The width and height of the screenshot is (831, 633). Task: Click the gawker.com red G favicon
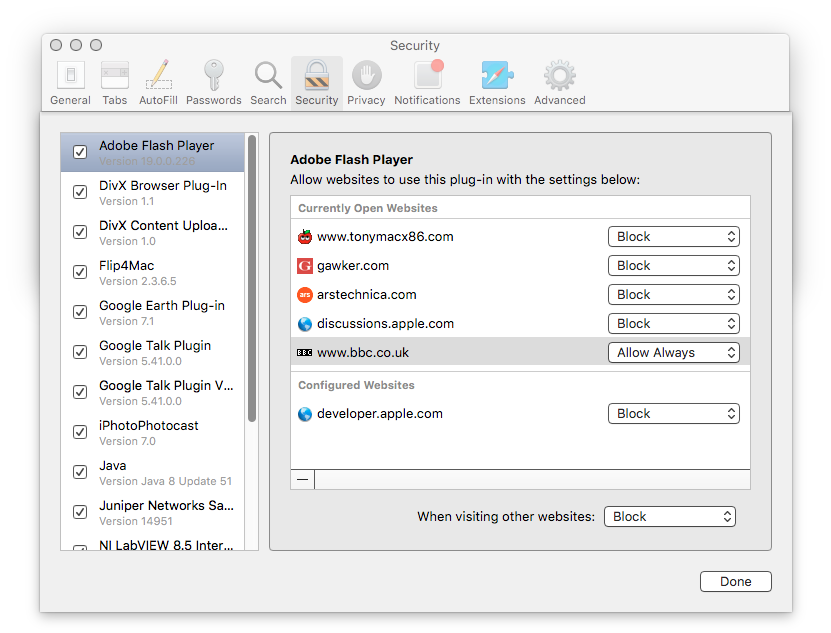[x=305, y=266]
